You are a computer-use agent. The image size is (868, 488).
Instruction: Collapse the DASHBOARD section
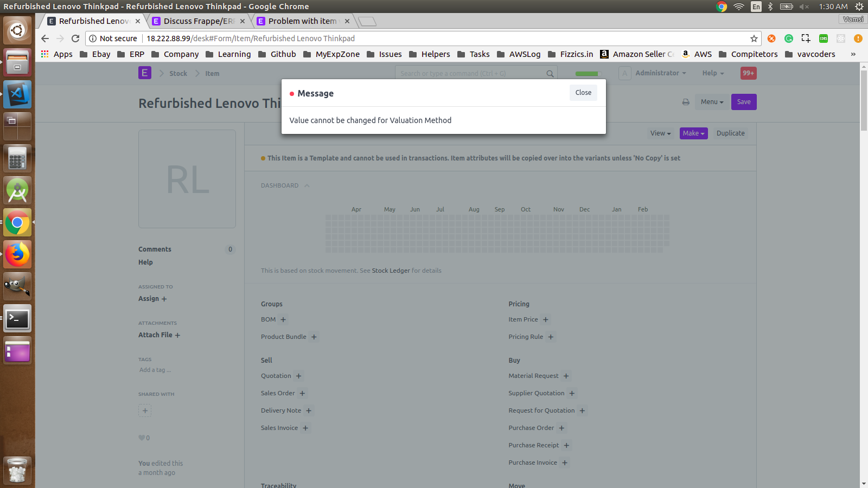285,185
